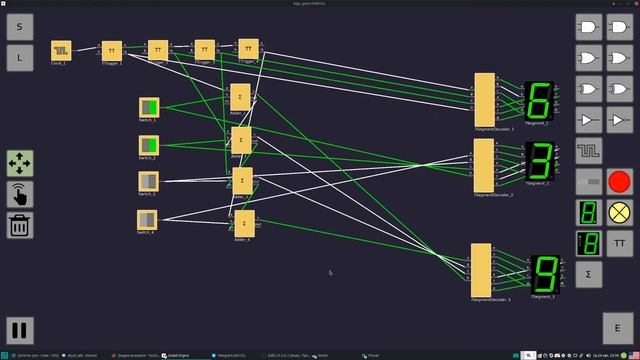
Task: Pick the left gate in the second palette row
Action: [589, 58]
